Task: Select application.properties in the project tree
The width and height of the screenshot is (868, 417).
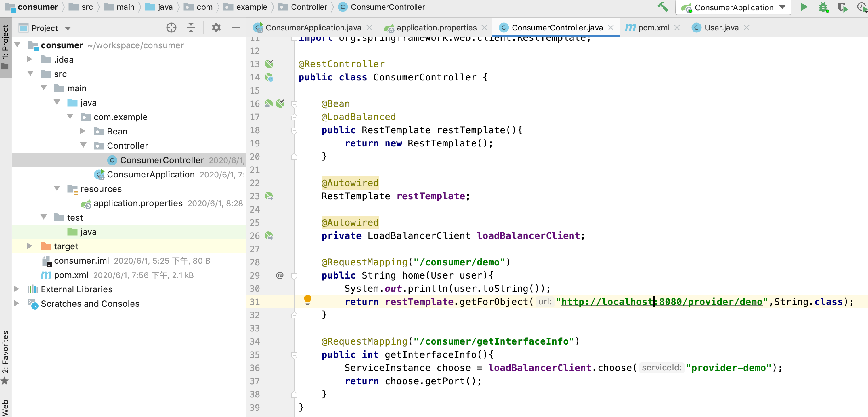Action: click(138, 203)
